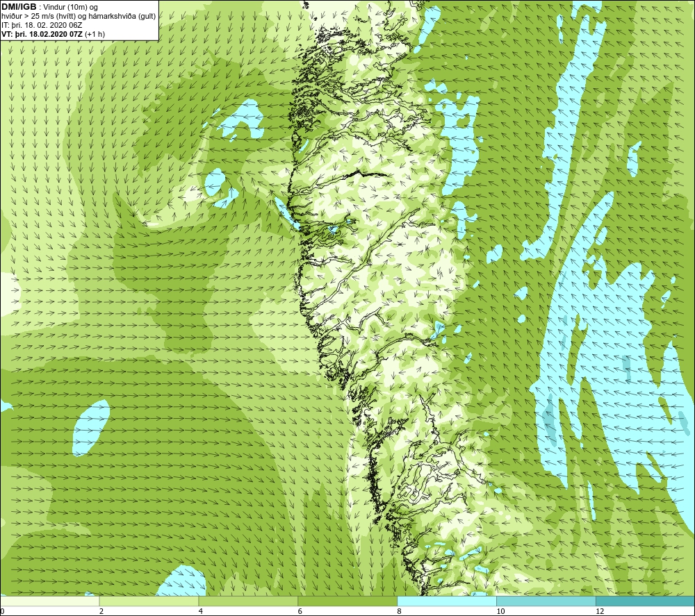Click the "DMI/IGB" title in the legend box
This screenshot has width=695, height=616.
19,7
